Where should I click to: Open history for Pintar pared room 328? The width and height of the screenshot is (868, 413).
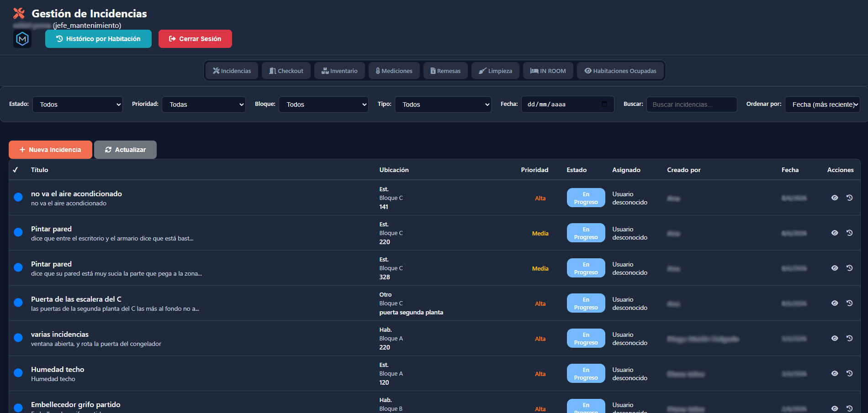point(849,268)
